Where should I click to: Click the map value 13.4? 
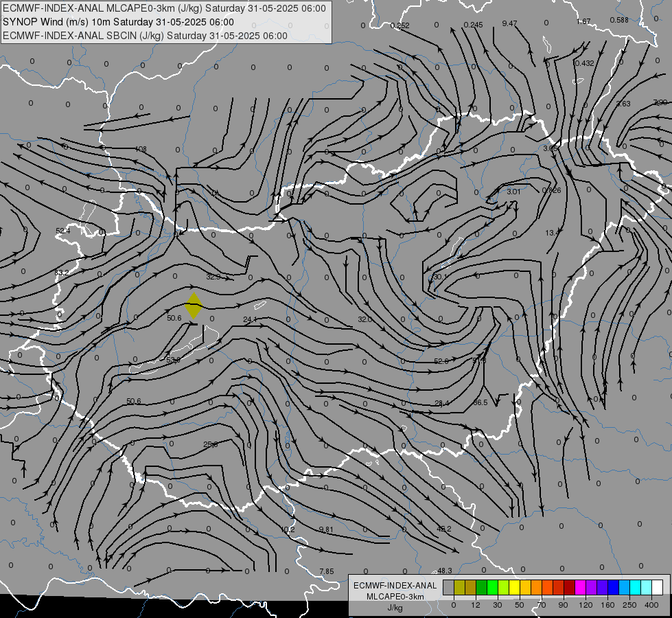(553, 233)
